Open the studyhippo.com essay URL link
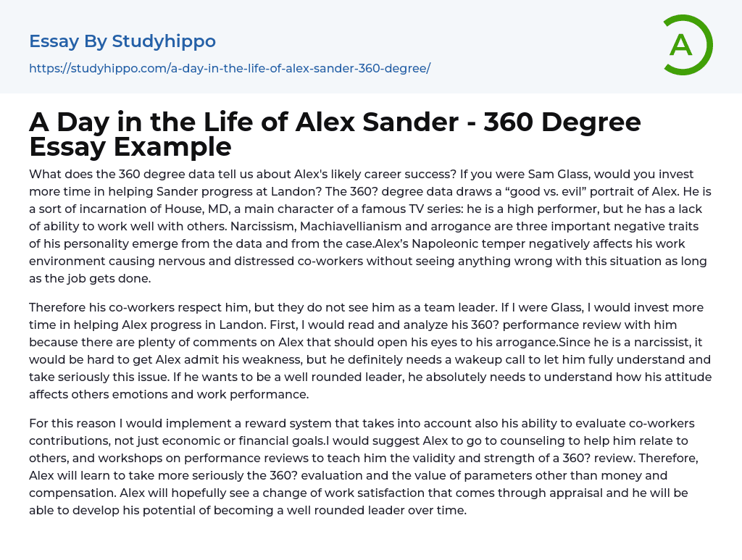Viewport: 742px width, 560px height. pos(230,68)
